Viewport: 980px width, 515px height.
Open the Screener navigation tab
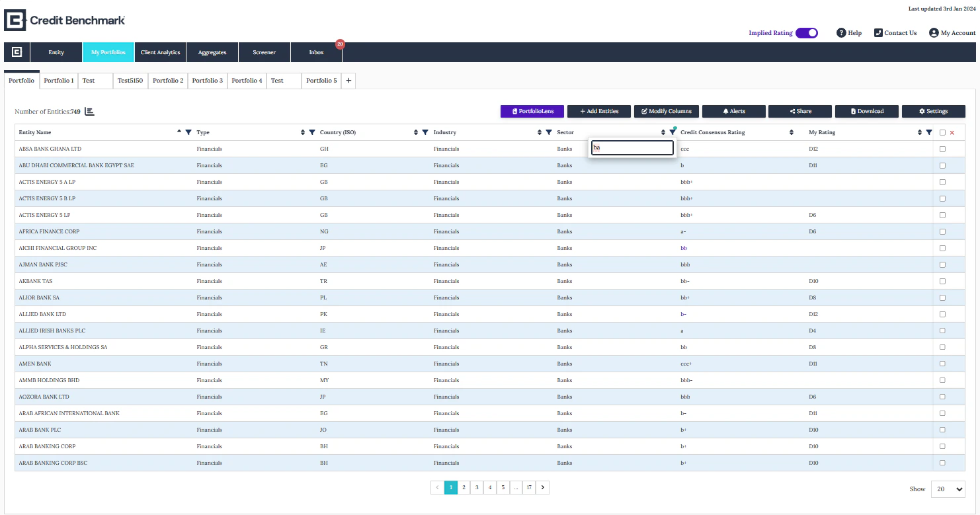point(265,52)
